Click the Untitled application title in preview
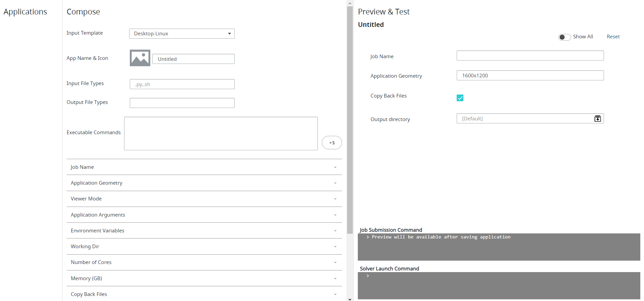Viewport: 644px width, 301px height. [x=371, y=25]
